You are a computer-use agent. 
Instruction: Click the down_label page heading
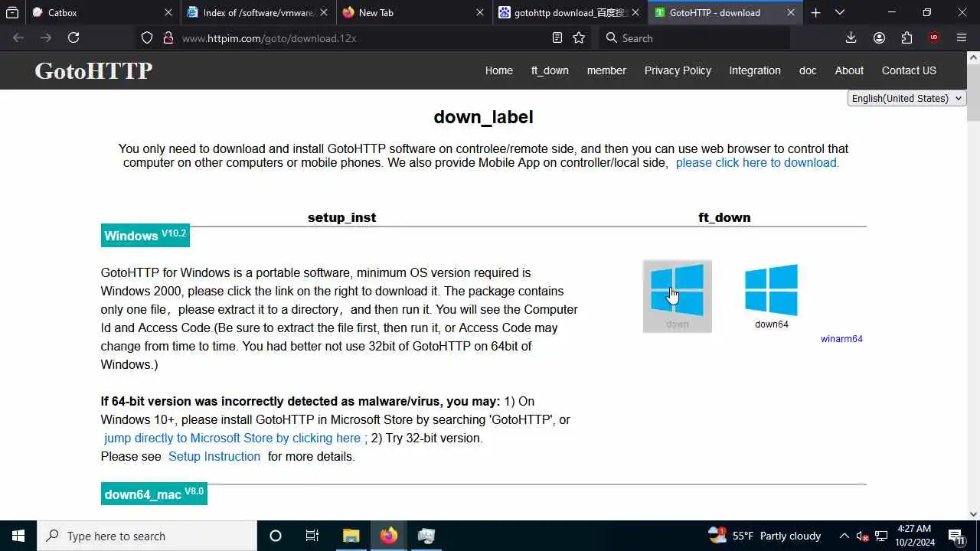483,117
